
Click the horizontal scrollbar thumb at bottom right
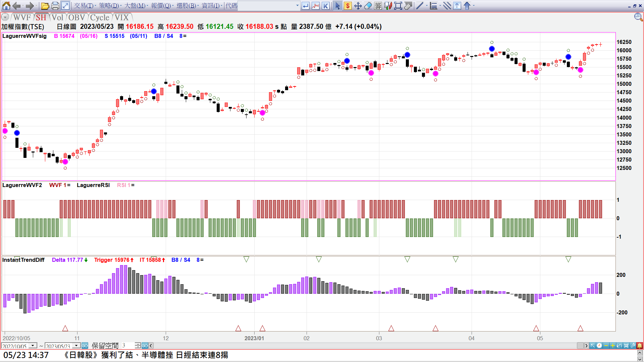[x=580, y=346]
